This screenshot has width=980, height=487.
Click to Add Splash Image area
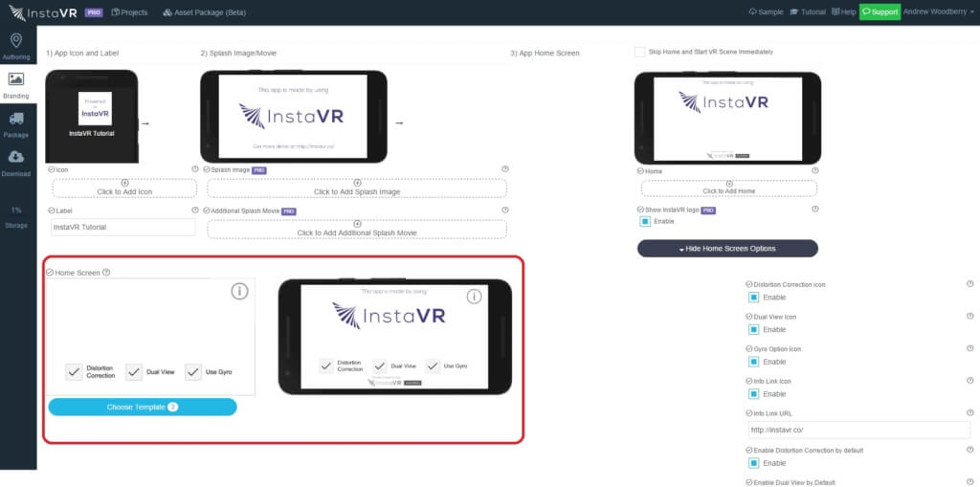click(357, 188)
